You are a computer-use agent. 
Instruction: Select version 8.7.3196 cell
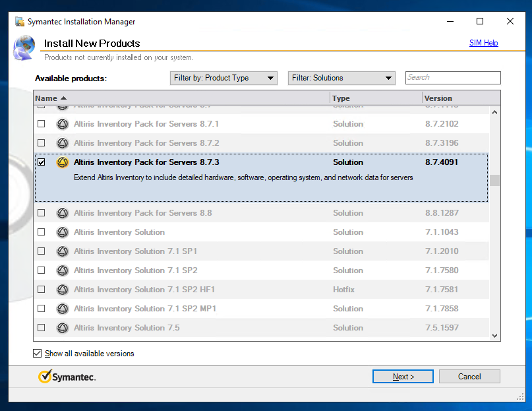442,143
